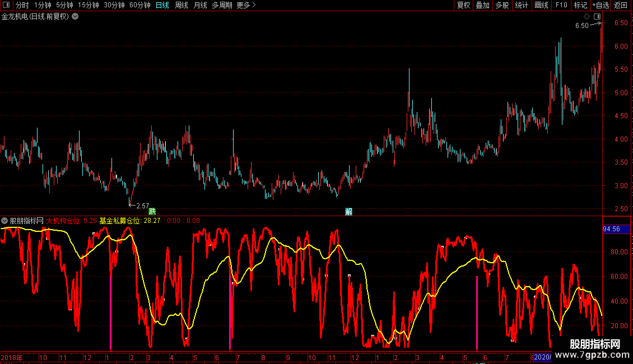Click the 2020/ date box on time axis

(542, 357)
